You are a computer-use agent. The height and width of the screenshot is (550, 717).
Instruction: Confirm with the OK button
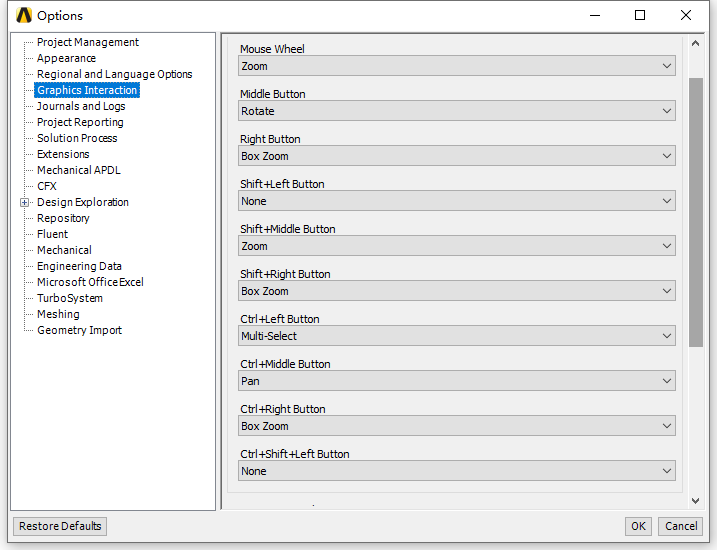[x=638, y=526]
